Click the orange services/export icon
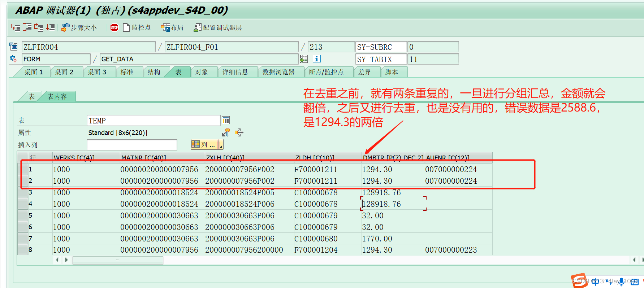Screen dimensions: 644x288 pos(239,132)
